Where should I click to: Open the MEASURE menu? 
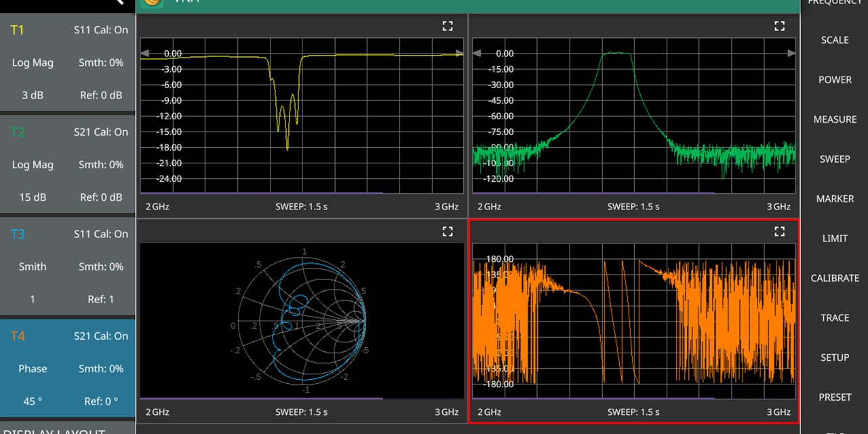pyautogui.click(x=834, y=119)
